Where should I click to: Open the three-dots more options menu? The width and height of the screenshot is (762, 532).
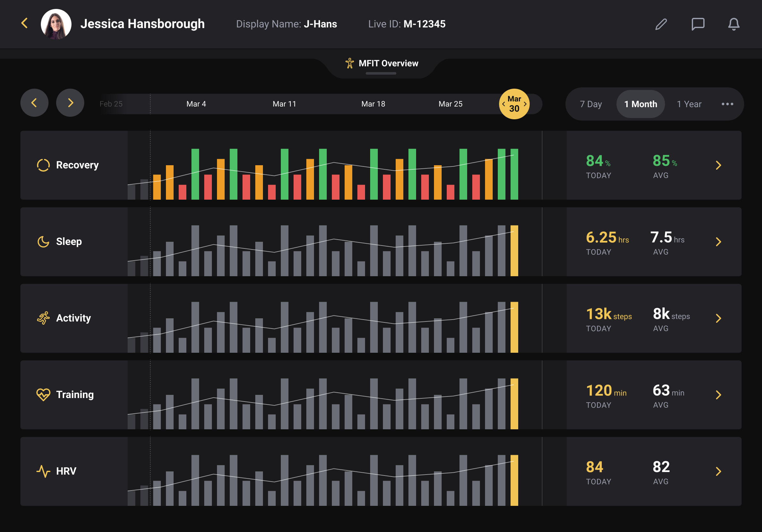click(x=727, y=104)
